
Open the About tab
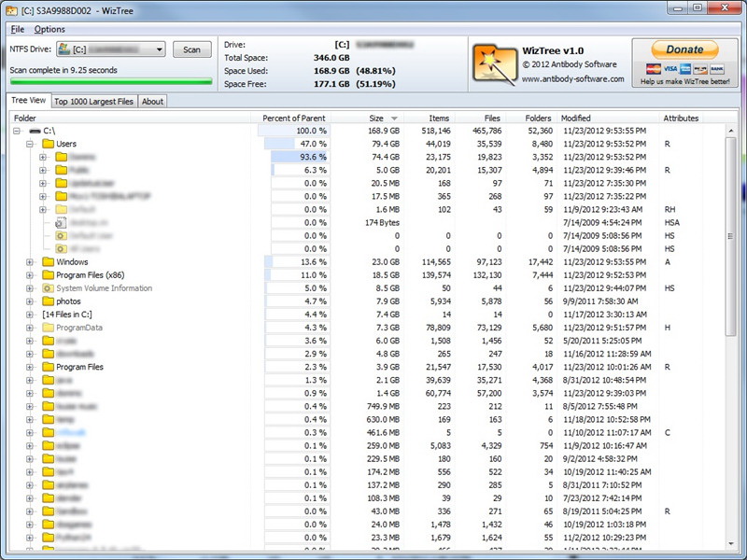152,102
